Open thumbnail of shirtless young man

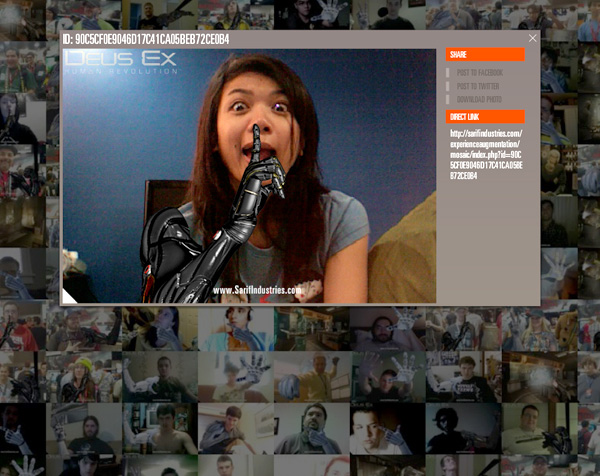[160, 429]
